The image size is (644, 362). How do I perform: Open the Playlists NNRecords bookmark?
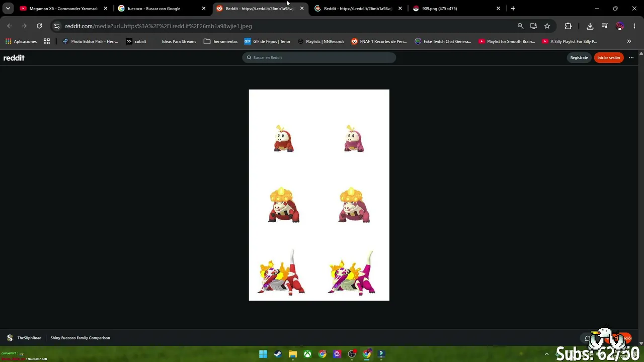coord(321,41)
